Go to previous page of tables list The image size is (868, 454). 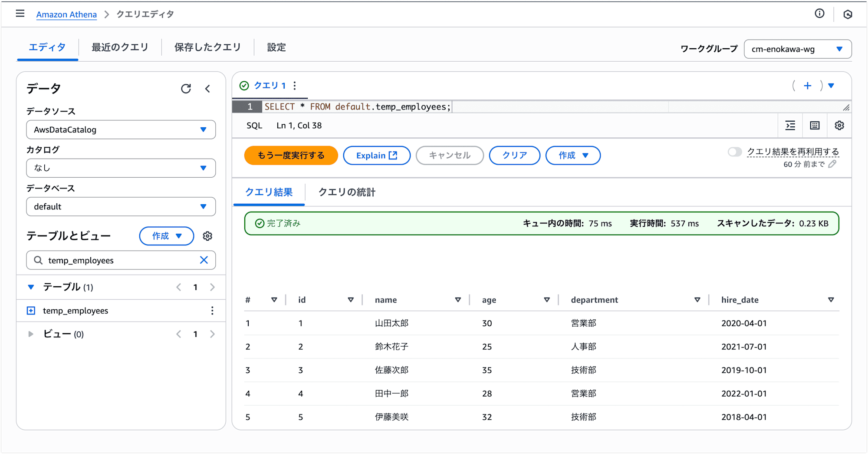179,287
